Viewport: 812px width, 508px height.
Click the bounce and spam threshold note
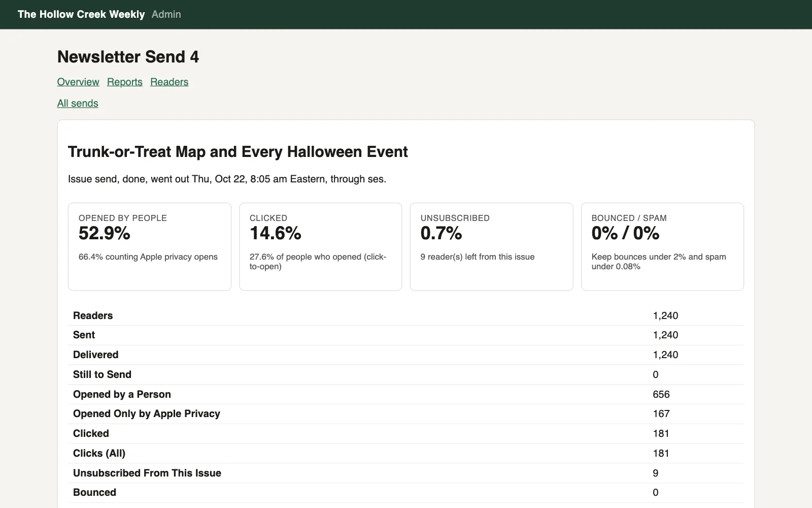(659, 262)
